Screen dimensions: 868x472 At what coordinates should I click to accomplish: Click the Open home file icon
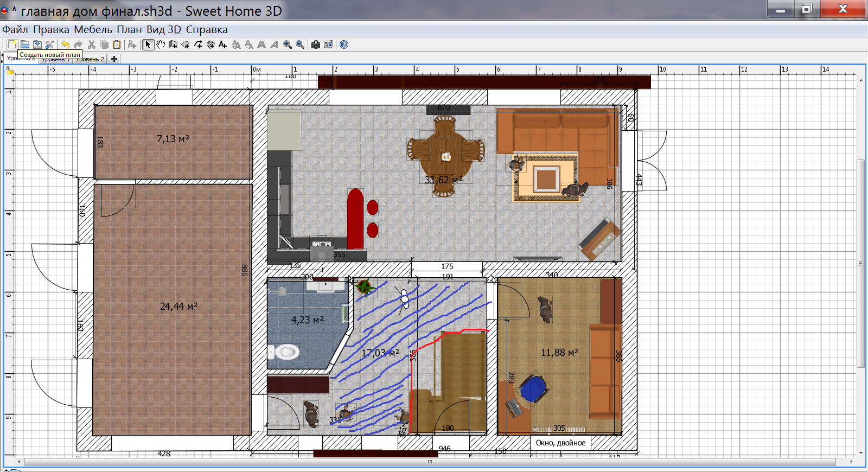(x=25, y=44)
